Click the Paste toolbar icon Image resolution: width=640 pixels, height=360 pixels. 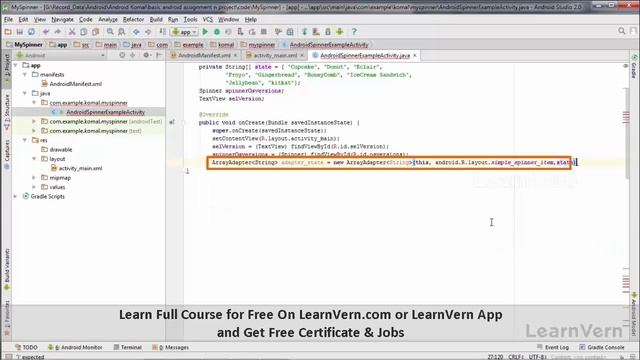pyautogui.click(x=96, y=32)
